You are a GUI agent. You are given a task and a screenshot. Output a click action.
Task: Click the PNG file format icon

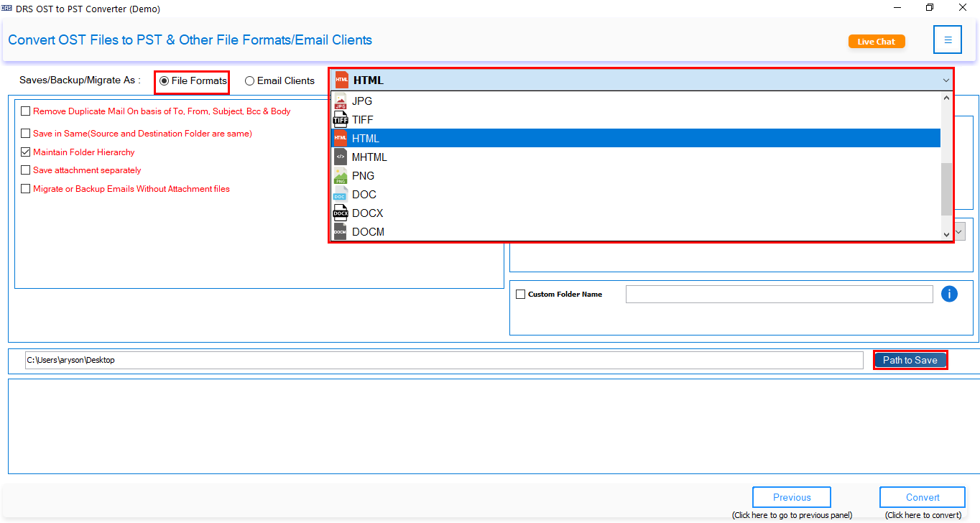coord(341,176)
